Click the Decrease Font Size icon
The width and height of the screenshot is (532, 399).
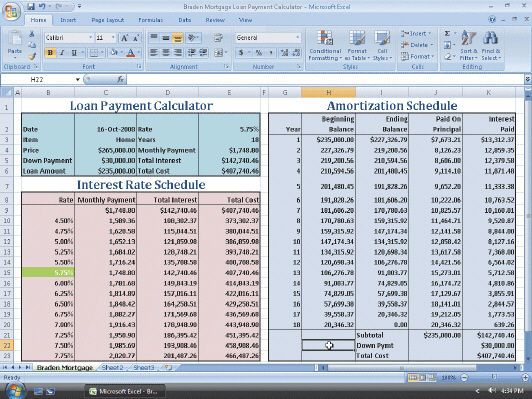136,38
